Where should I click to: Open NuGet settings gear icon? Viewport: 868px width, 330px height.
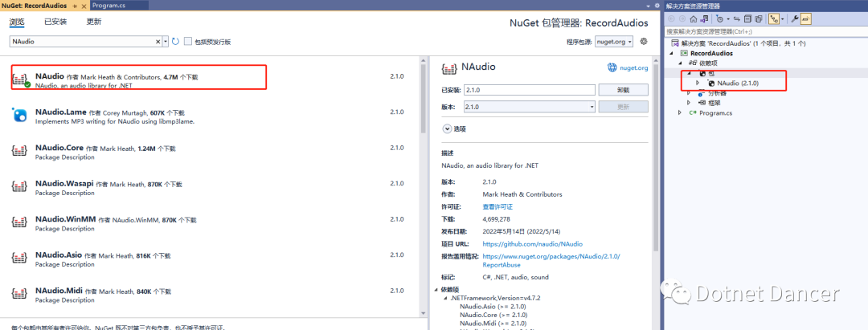pyautogui.click(x=644, y=42)
